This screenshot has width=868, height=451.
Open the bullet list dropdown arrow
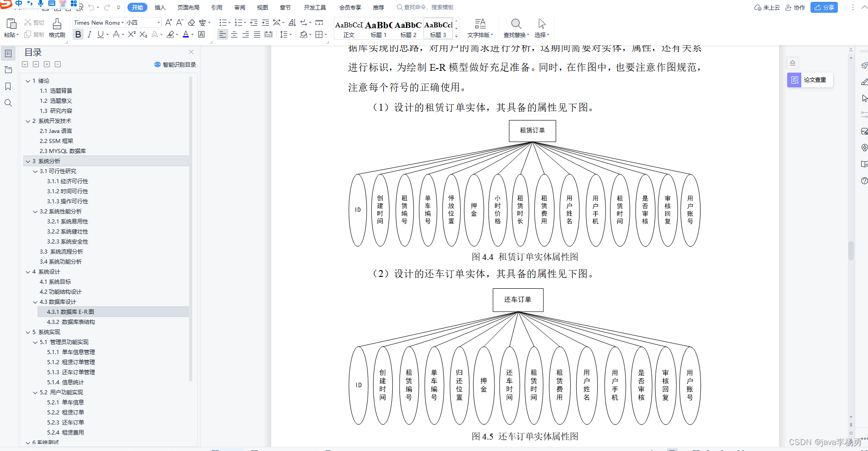pos(228,22)
